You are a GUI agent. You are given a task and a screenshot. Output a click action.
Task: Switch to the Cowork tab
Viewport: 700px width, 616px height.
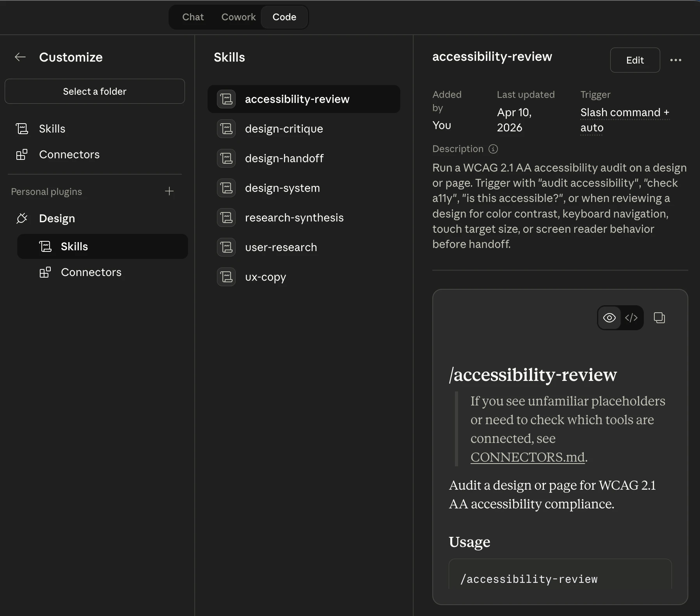238,17
